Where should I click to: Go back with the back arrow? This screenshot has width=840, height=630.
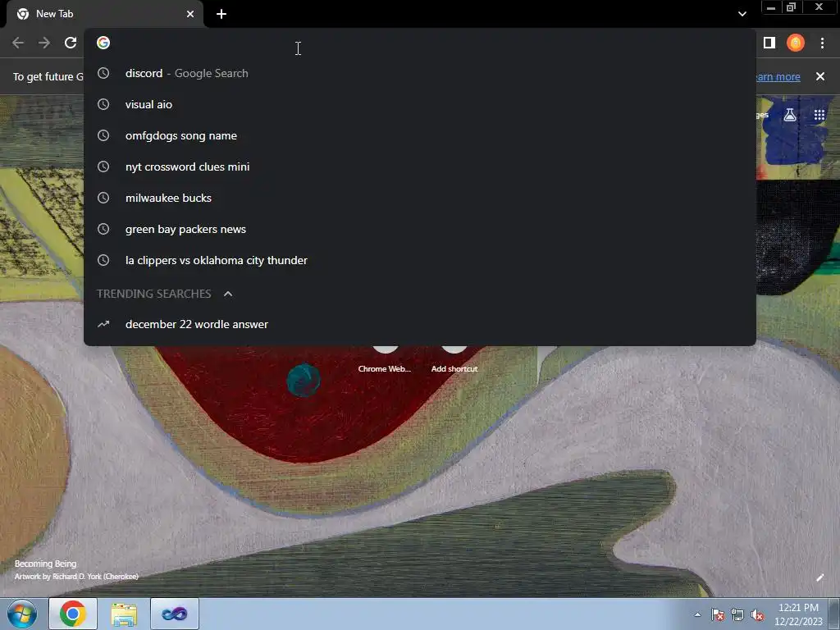[x=18, y=43]
